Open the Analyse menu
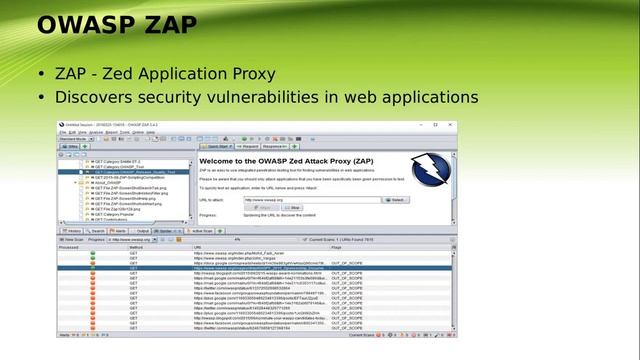640x360 pixels. (x=96, y=133)
